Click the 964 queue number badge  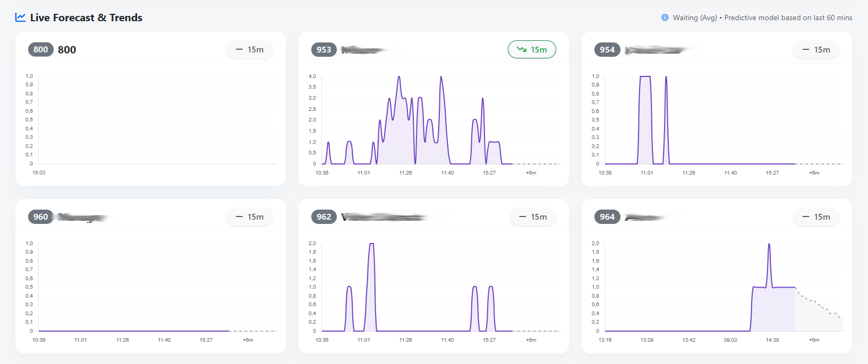tap(607, 216)
